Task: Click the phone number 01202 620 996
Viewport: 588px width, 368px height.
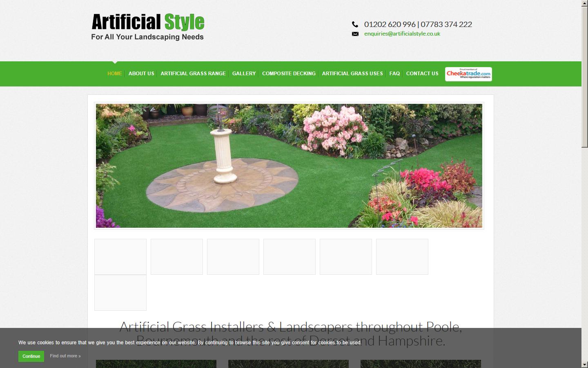Action: [x=389, y=25]
